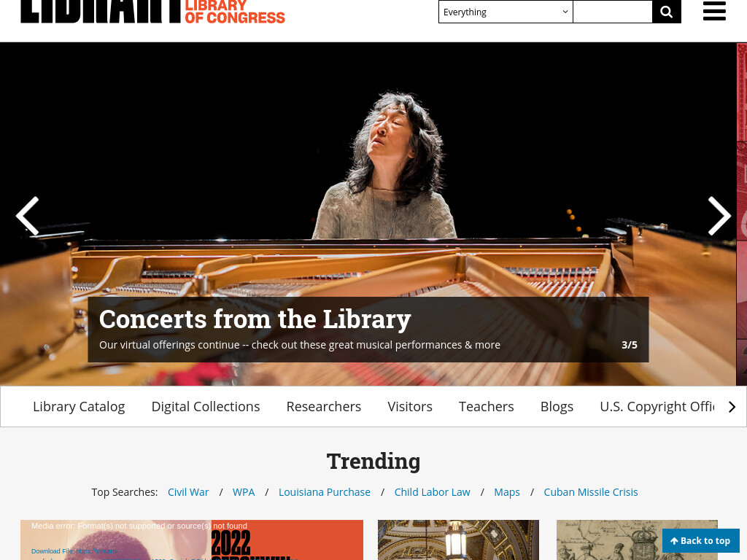Image resolution: width=747 pixels, height=560 pixels.
Task: Open the Everything search scope dropdown
Action: 506,12
